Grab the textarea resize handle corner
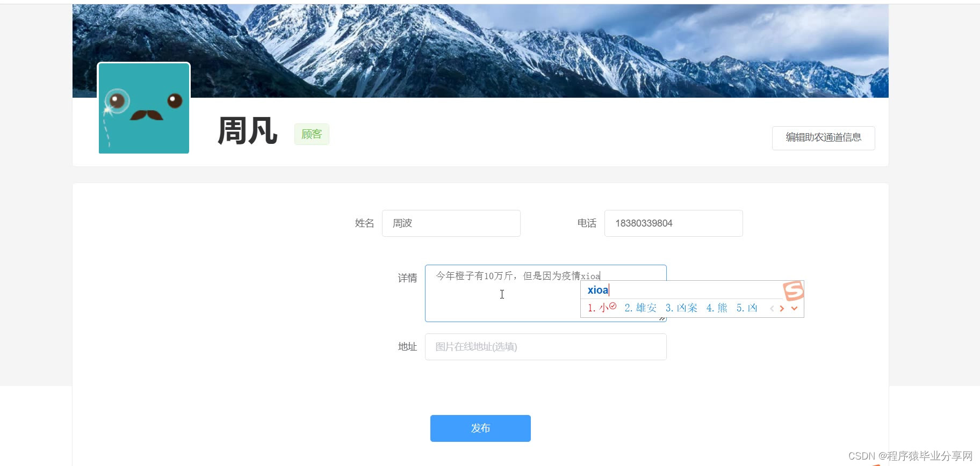980x466 pixels. [x=662, y=318]
